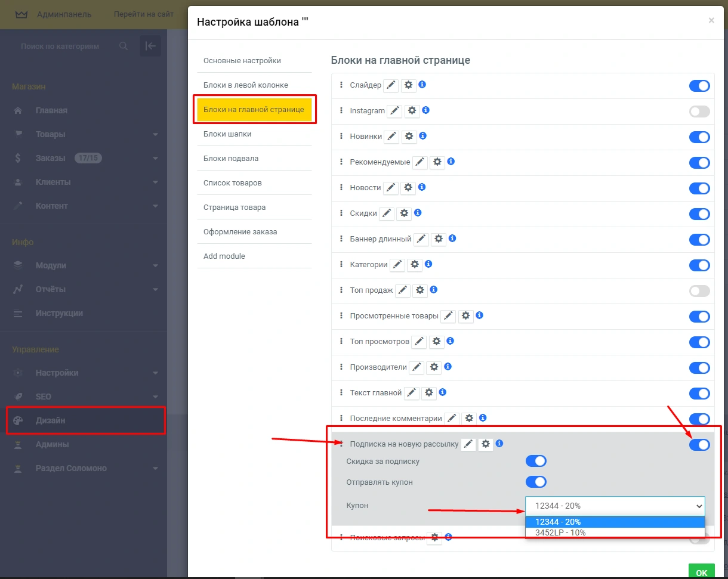Edit the Рекомендуемые block with pencil icon

pos(420,162)
